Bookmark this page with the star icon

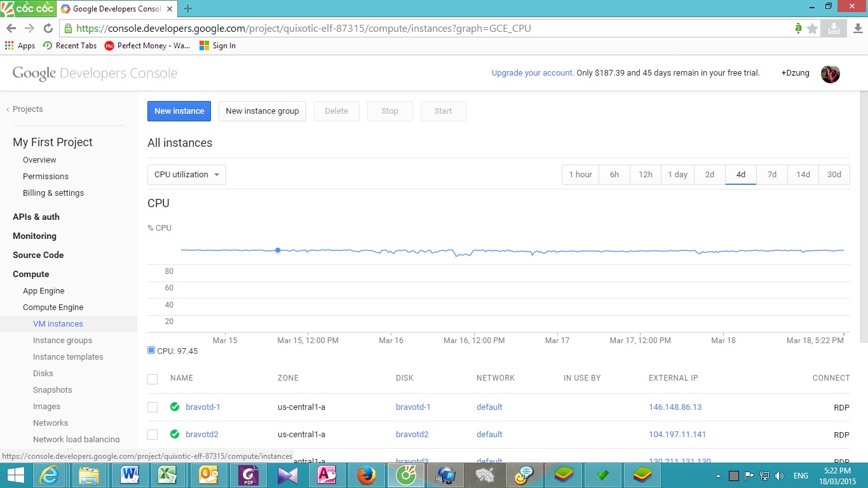(x=813, y=29)
